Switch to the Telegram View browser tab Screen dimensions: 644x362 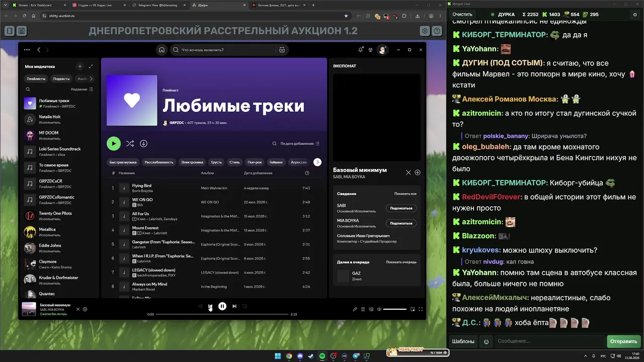coord(158,5)
